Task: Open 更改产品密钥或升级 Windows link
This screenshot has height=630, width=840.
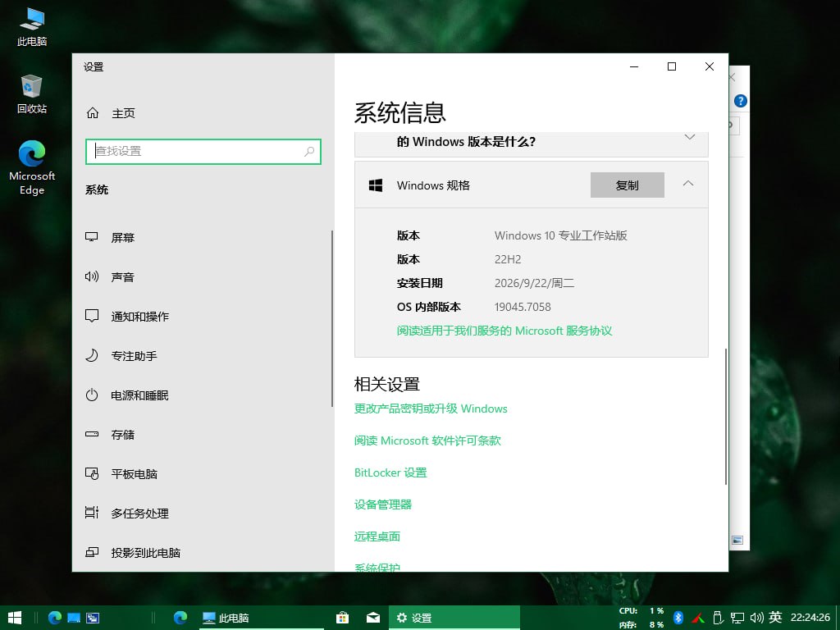Action: click(431, 409)
